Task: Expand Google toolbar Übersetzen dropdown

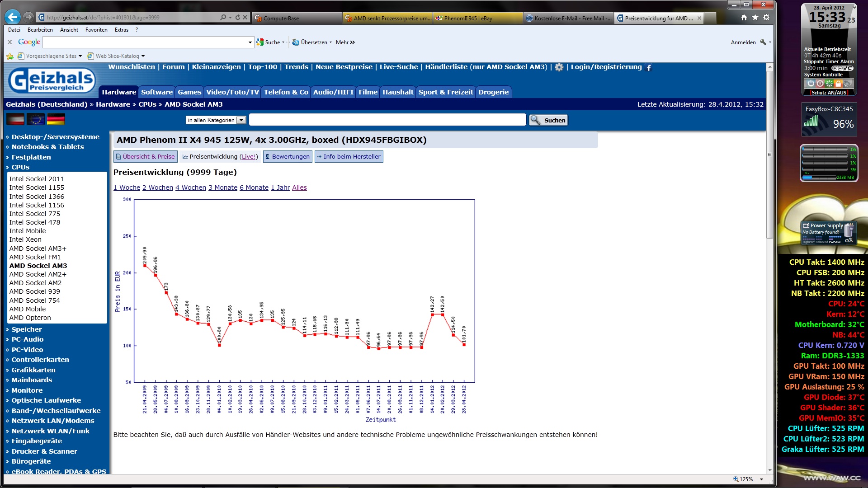Action: [330, 42]
